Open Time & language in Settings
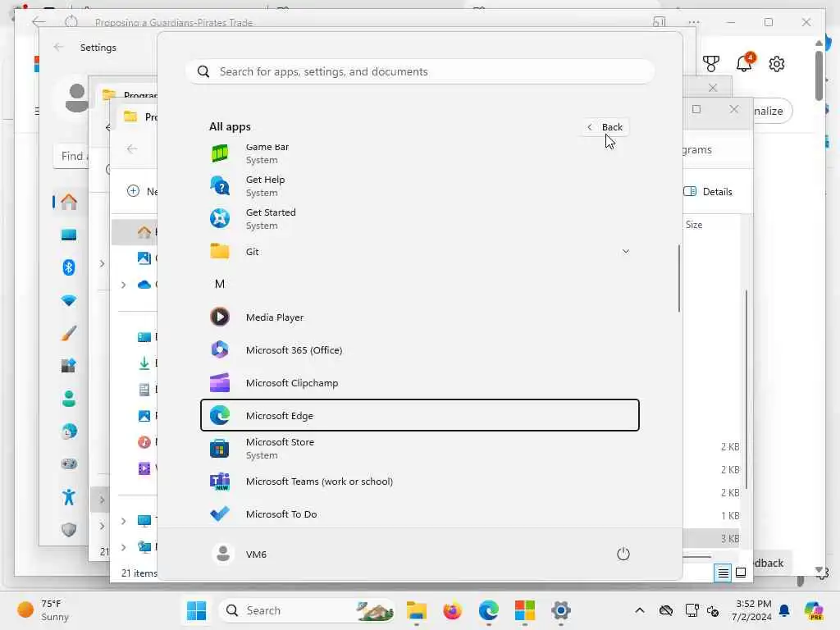The height and width of the screenshot is (630, 840). 69,431
